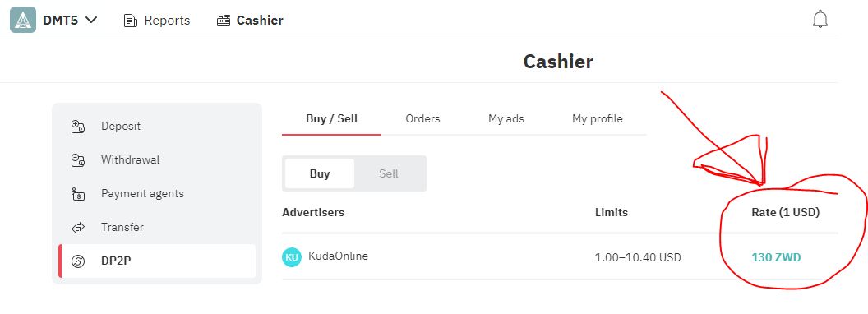Viewport: 868px width, 314px height.
Task: Open the My profile tab
Action: [598, 118]
